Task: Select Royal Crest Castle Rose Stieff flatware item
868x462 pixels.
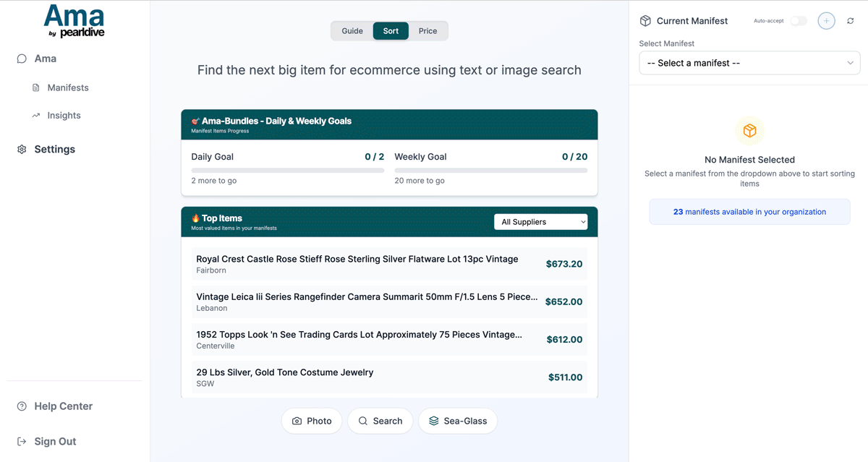Action: 389,264
